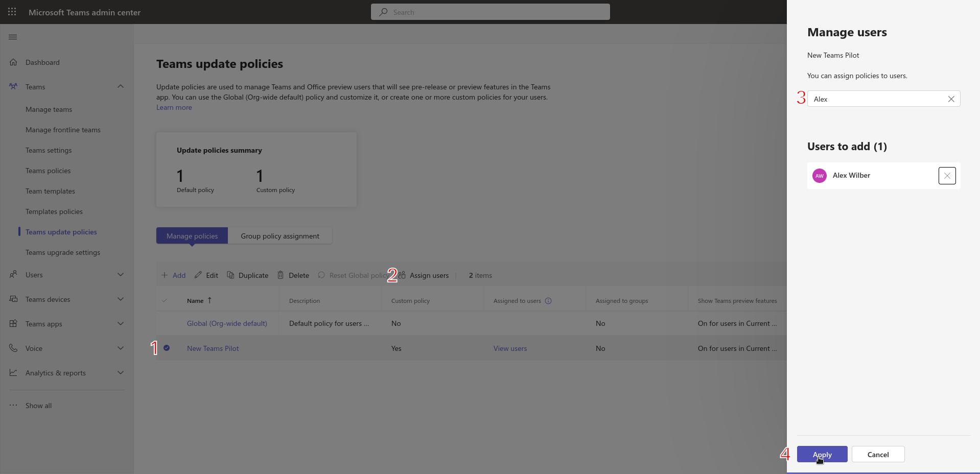The width and height of the screenshot is (980, 474).
Task: Cancel the Manage users panel
Action: click(877, 455)
